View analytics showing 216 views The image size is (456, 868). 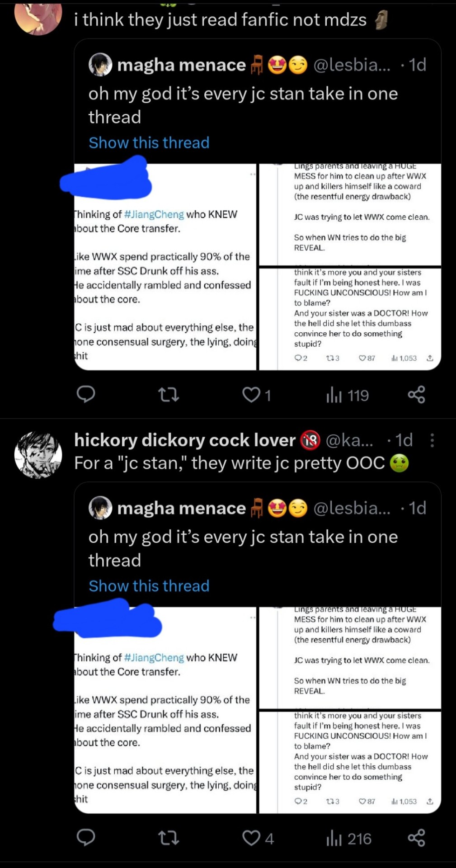(x=348, y=839)
